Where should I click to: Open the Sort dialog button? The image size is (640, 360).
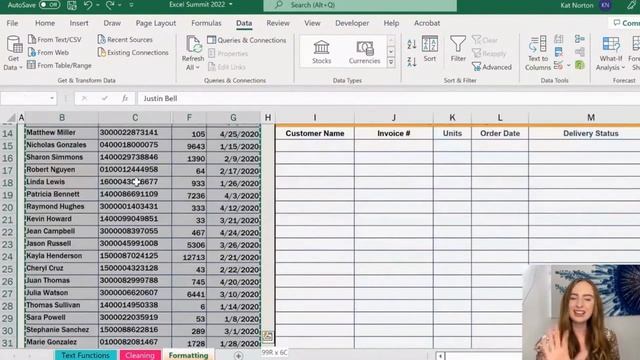tap(430, 49)
